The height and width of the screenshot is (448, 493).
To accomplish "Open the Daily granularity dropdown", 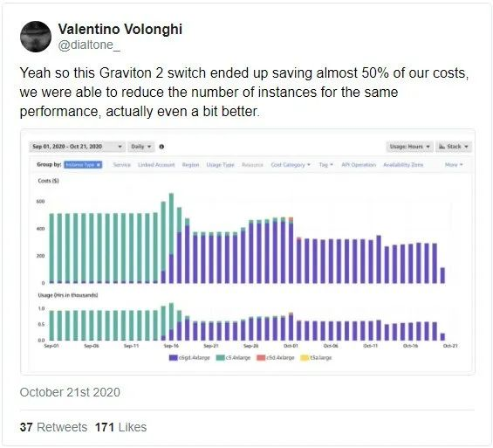I will click(x=141, y=147).
